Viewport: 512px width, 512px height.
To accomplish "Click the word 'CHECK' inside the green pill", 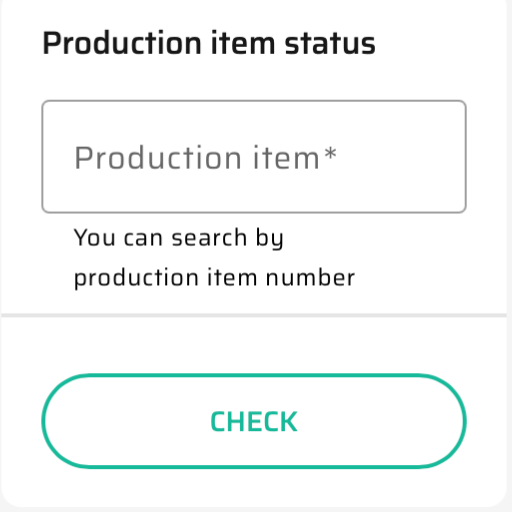I will click(254, 422).
